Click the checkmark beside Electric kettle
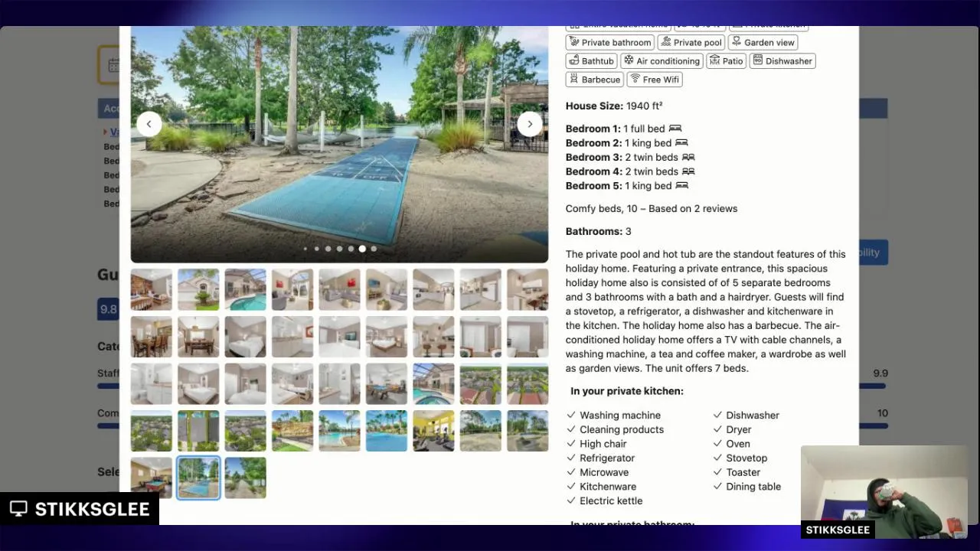Image resolution: width=980 pixels, height=551 pixels. [570, 500]
